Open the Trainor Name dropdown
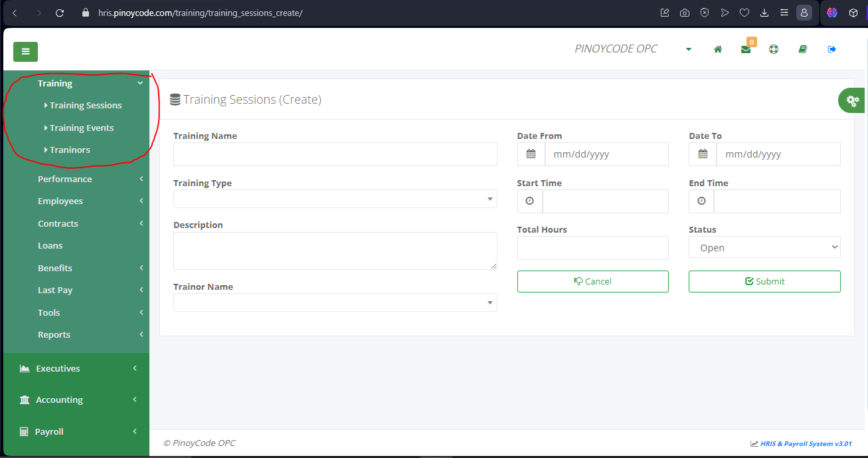This screenshot has height=458, width=868. pos(335,302)
